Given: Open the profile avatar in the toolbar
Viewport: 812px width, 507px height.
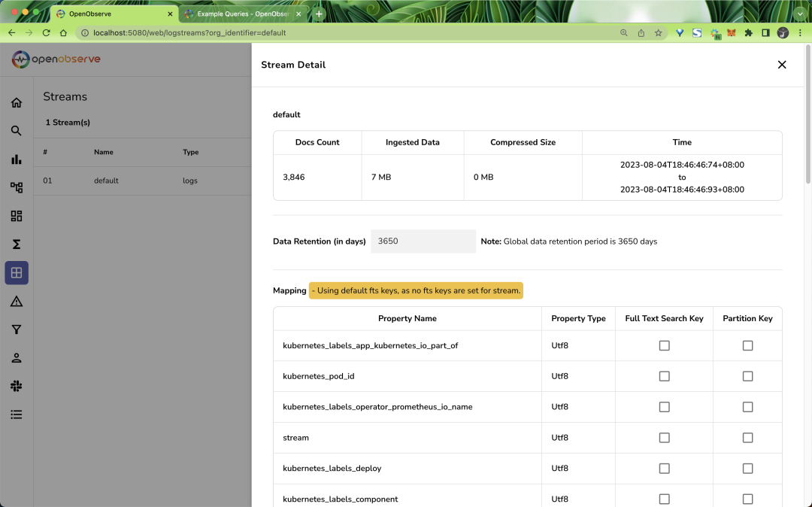Looking at the screenshot, I should [783, 32].
